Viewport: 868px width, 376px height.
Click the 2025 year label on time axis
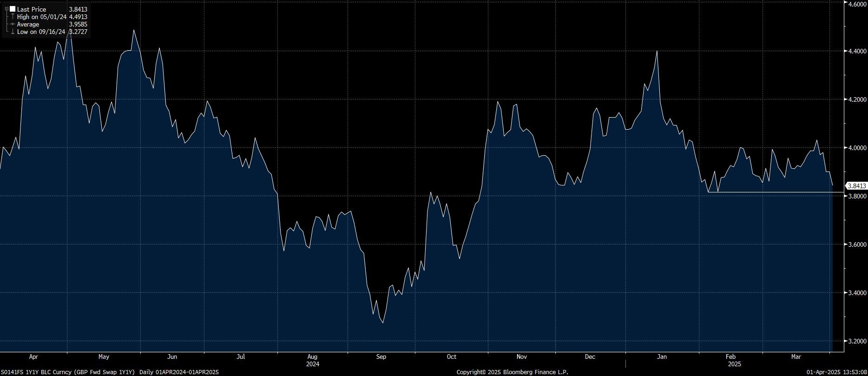(734, 364)
